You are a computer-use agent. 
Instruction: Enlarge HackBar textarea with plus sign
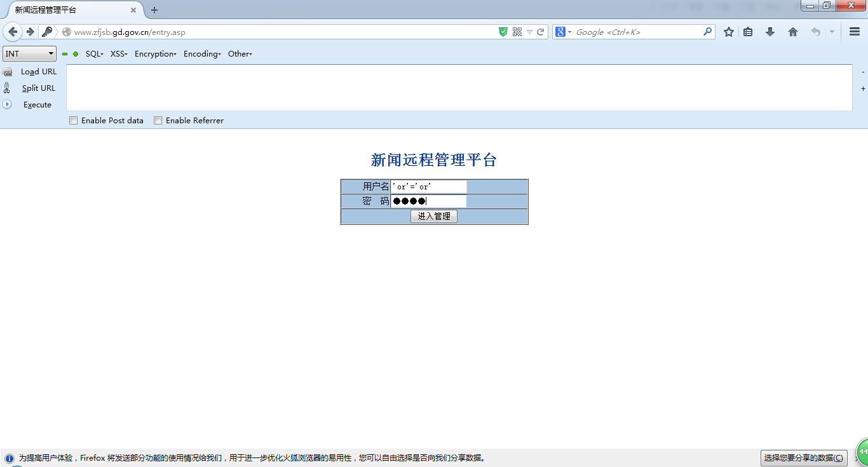(863, 88)
